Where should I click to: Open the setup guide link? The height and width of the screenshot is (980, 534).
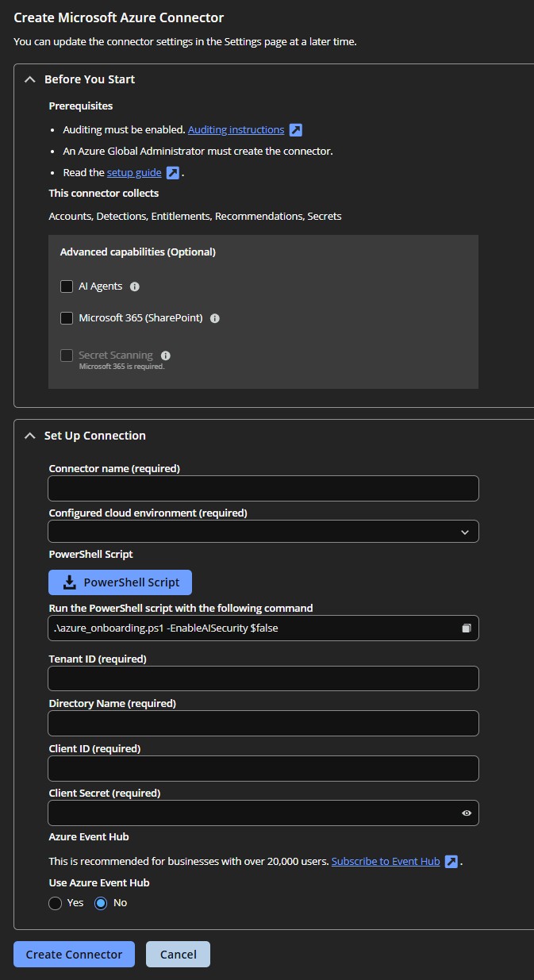click(134, 172)
